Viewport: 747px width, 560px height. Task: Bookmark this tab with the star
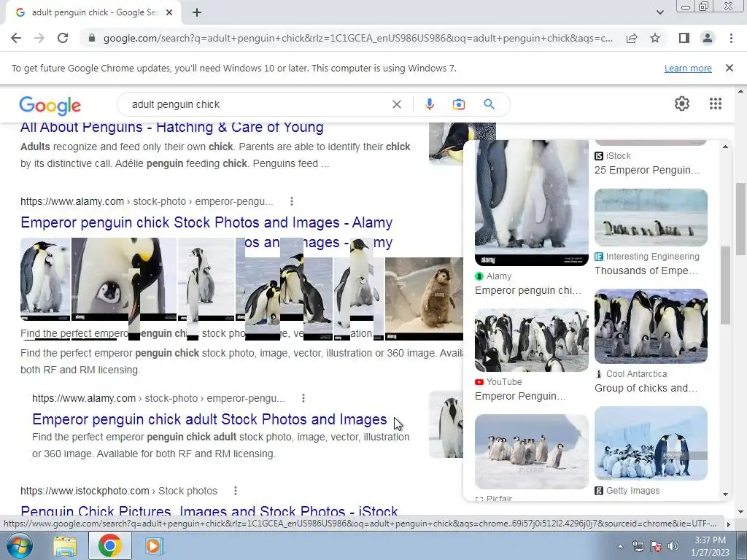coord(655,38)
